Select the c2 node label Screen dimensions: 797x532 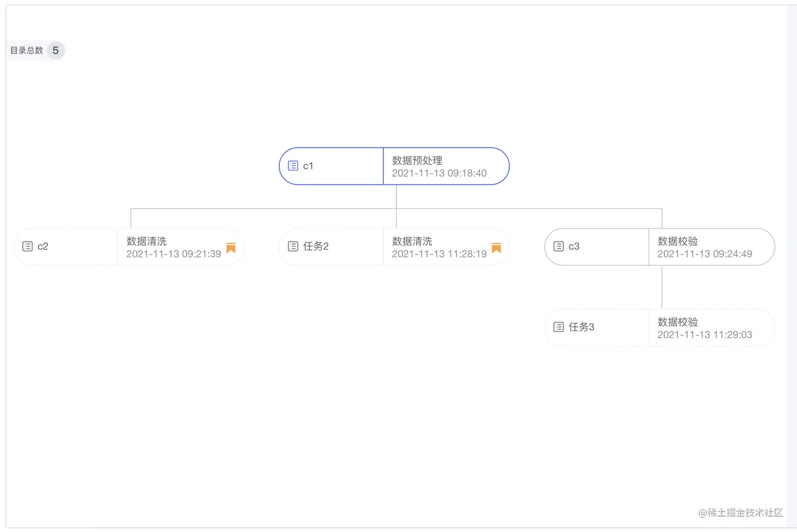coord(43,246)
